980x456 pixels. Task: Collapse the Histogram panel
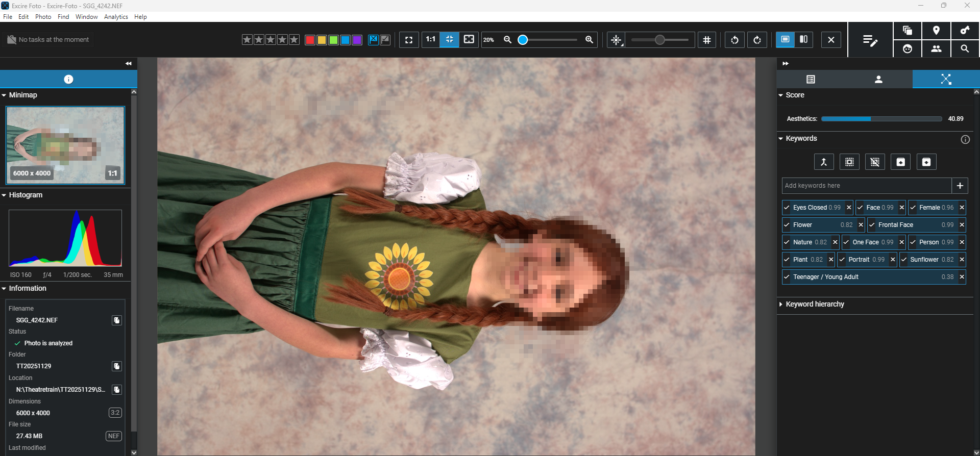(x=4, y=195)
